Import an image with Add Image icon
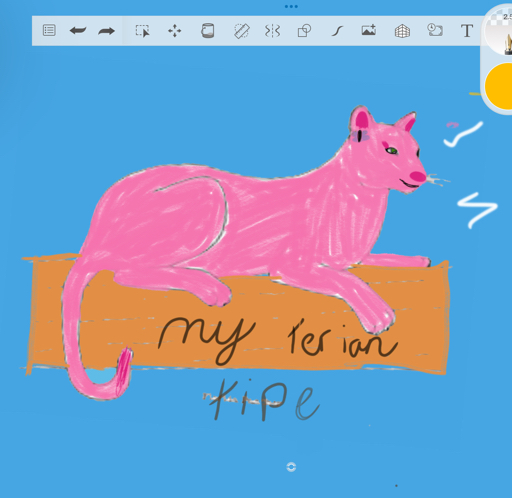The height and width of the screenshot is (498, 512). 369,30
